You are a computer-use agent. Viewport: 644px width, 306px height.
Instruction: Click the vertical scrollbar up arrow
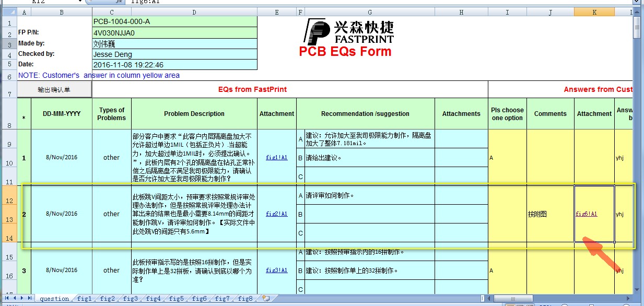pos(638,11)
